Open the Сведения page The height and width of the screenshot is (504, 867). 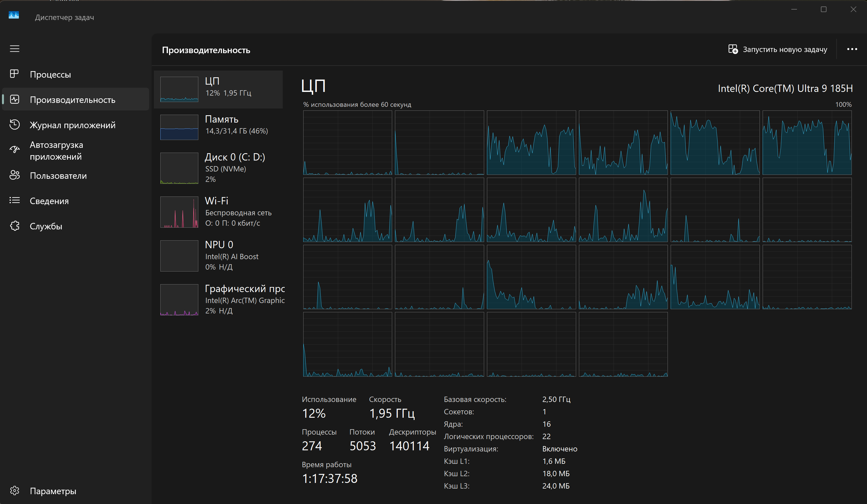[75, 201]
